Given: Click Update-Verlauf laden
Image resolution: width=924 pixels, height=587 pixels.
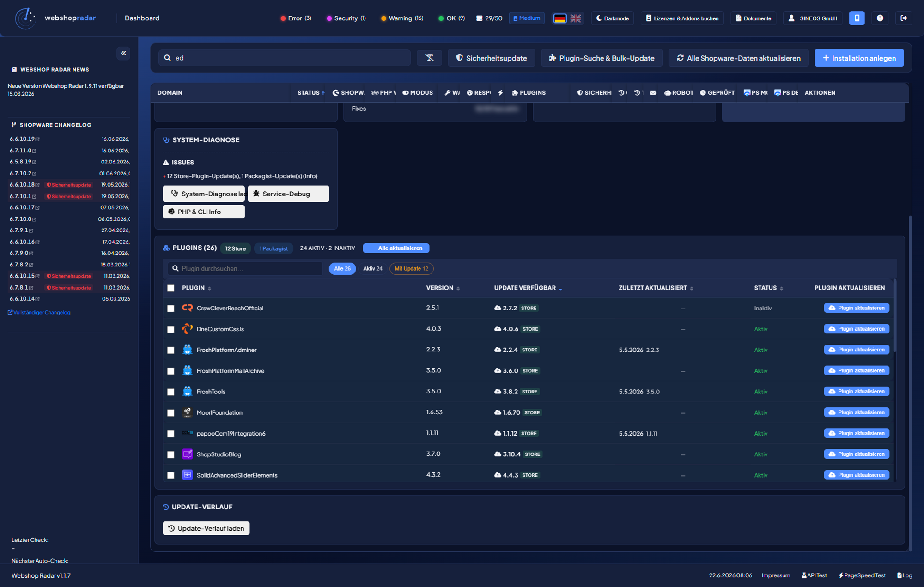Looking at the screenshot, I should pyautogui.click(x=206, y=528).
